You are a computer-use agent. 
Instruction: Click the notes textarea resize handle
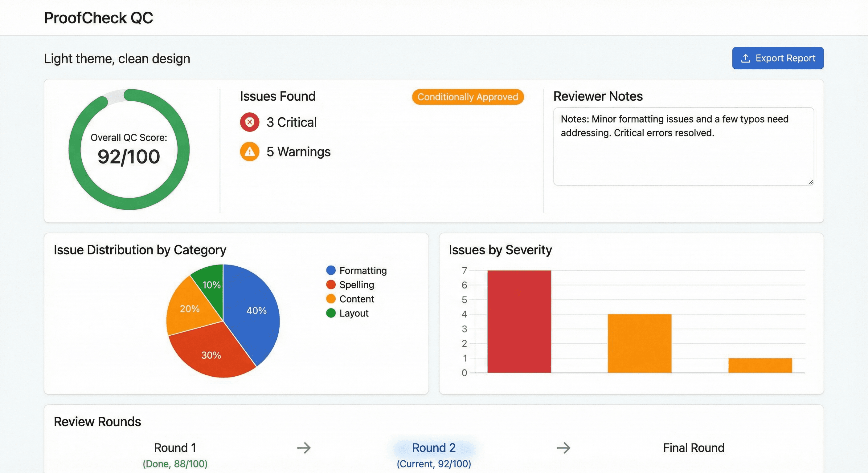pyautogui.click(x=810, y=182)
